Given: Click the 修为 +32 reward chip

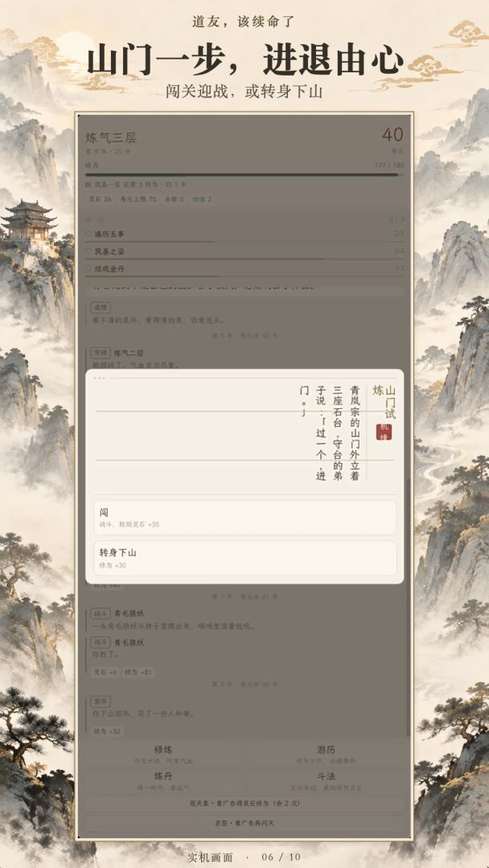Looking at the screenshot, I should coord(107,731).
